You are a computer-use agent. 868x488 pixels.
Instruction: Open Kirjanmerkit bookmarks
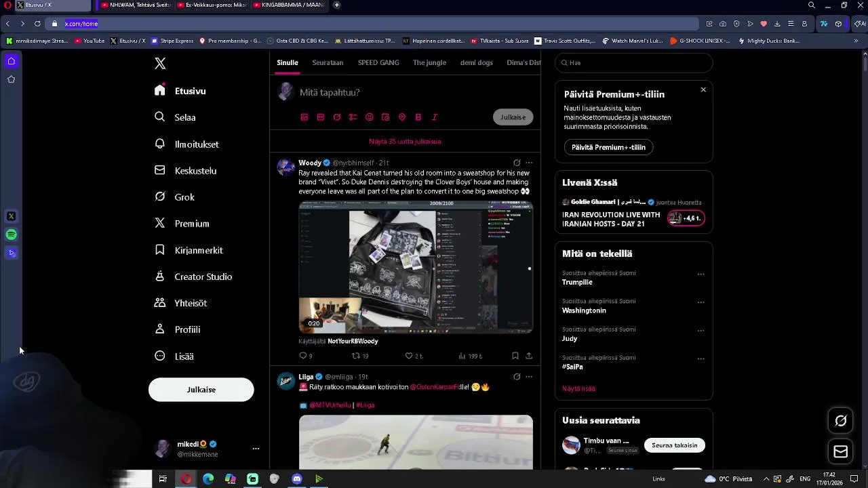pos(189,250)
